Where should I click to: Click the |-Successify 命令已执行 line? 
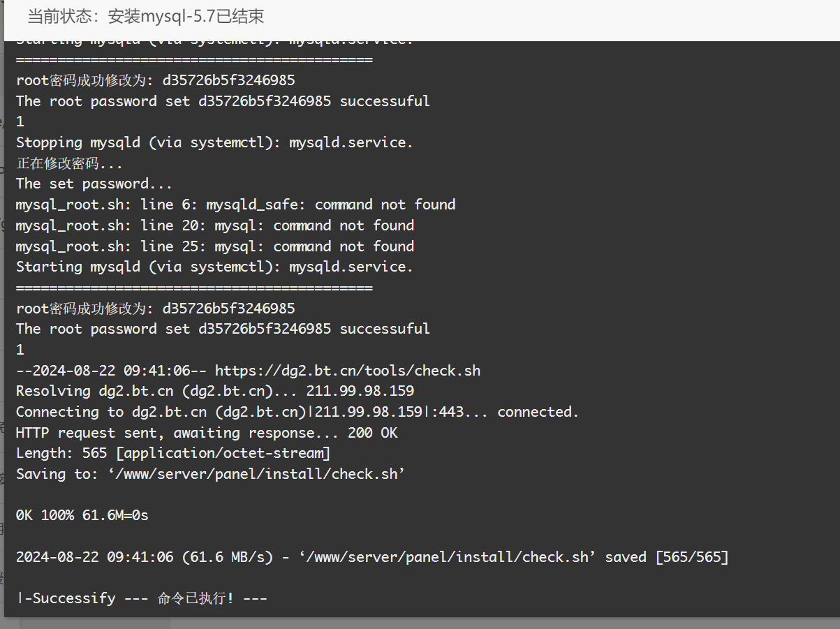pyautogui.click(x=142, y=598)
